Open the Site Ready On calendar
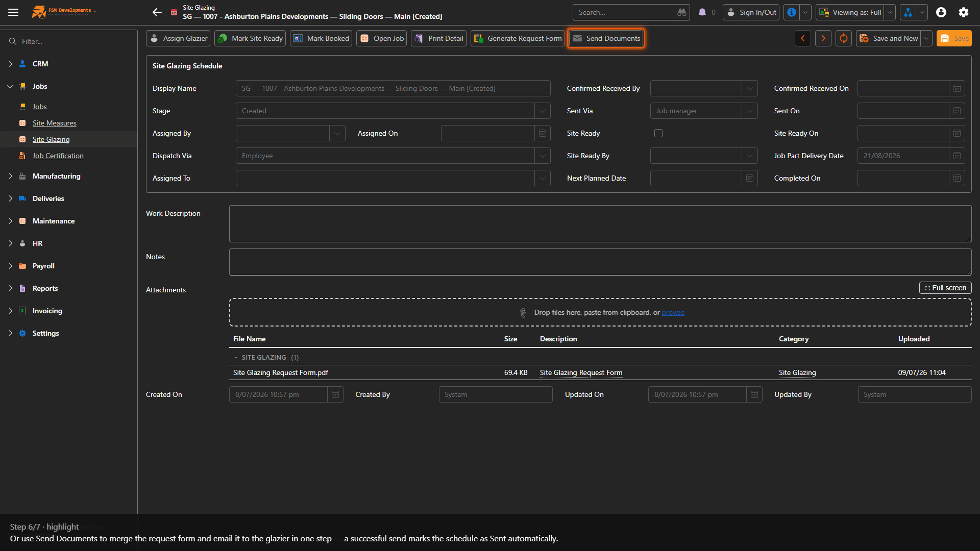 point(957,133)
